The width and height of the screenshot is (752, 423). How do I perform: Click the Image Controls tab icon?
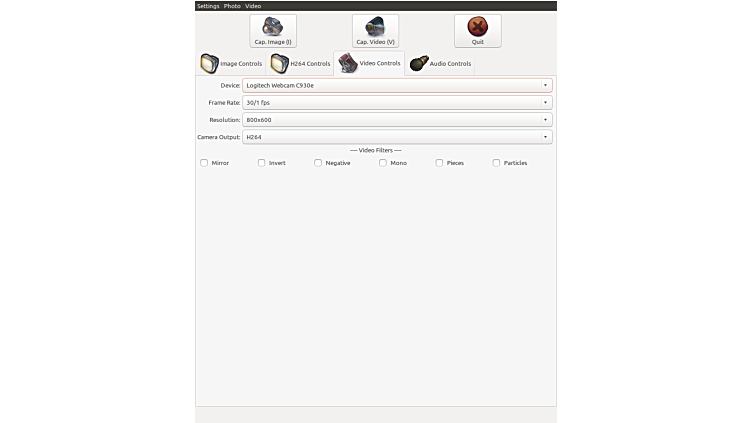click(209, 63)
